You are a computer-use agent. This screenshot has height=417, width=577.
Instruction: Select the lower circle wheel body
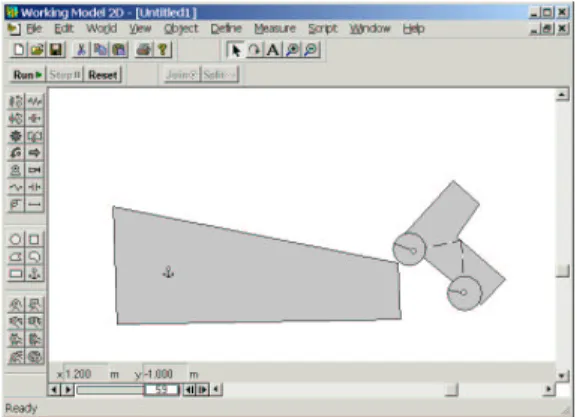(464, 293)
